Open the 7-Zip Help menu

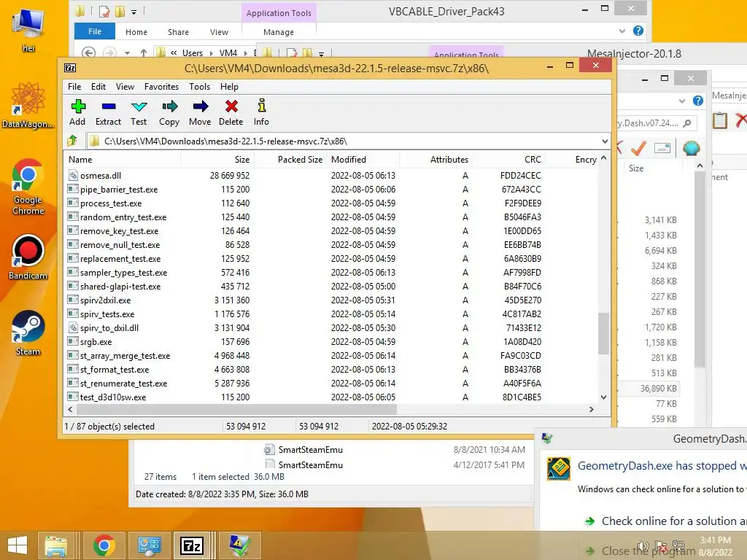(x=229, y=87)
